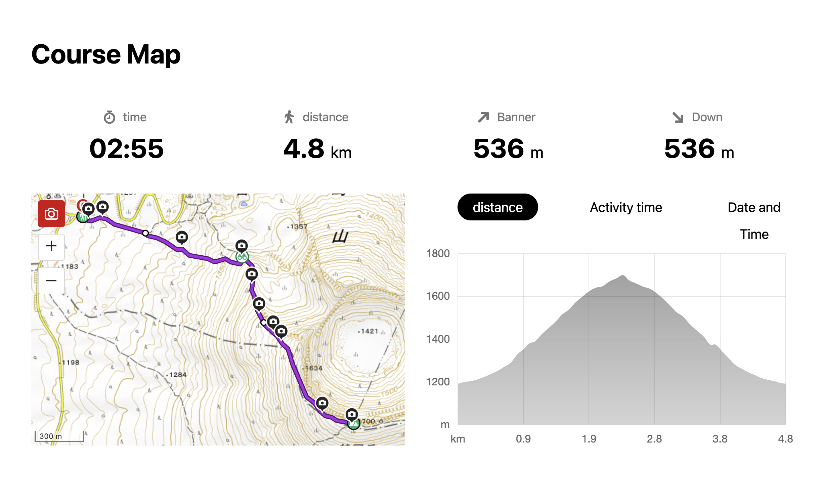Click the 02:55 time value

pos(126,149)
